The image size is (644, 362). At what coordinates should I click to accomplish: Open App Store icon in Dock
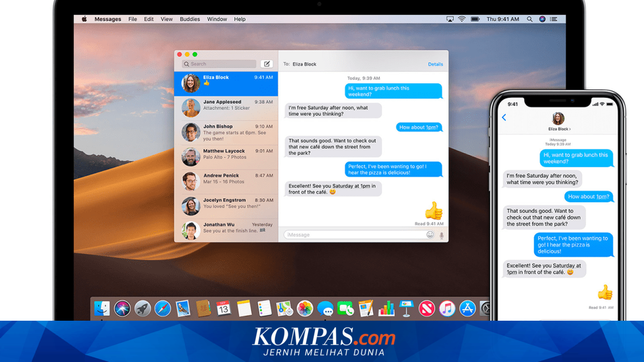tap(467, 308)
